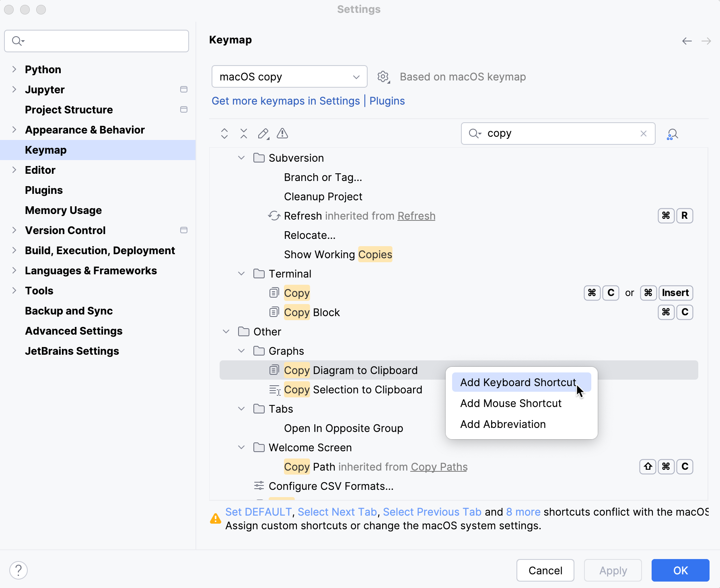Select the Copy Block action under Terminal

pyautogui.click(x=312, y=312)
